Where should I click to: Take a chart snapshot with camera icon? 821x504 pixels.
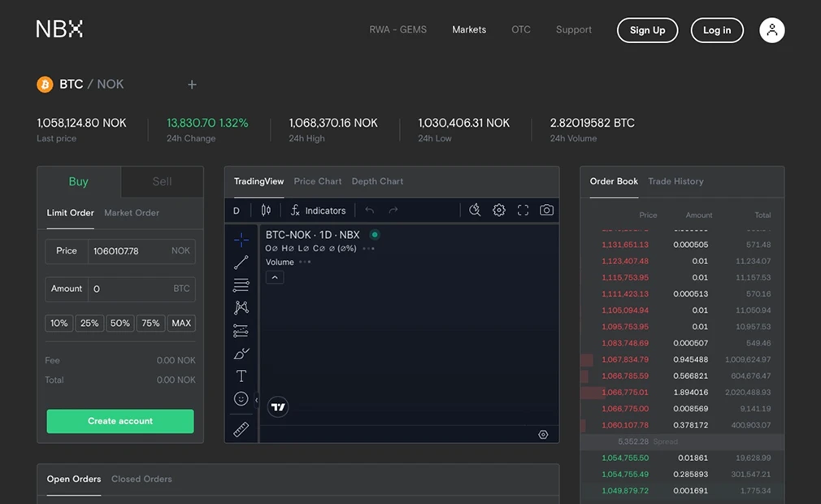pyautogui.click(x=546, y=210)
